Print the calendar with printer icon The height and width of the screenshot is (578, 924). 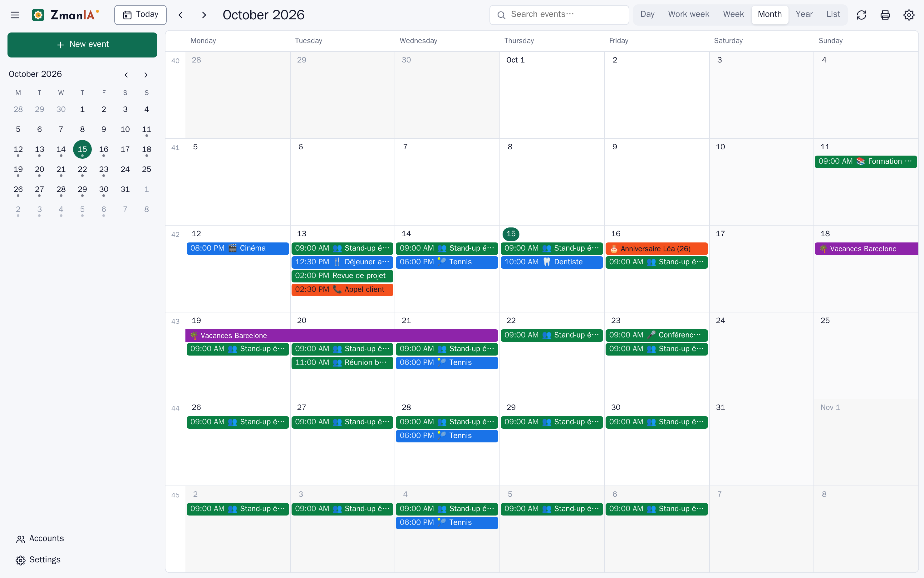coord(885,15)
